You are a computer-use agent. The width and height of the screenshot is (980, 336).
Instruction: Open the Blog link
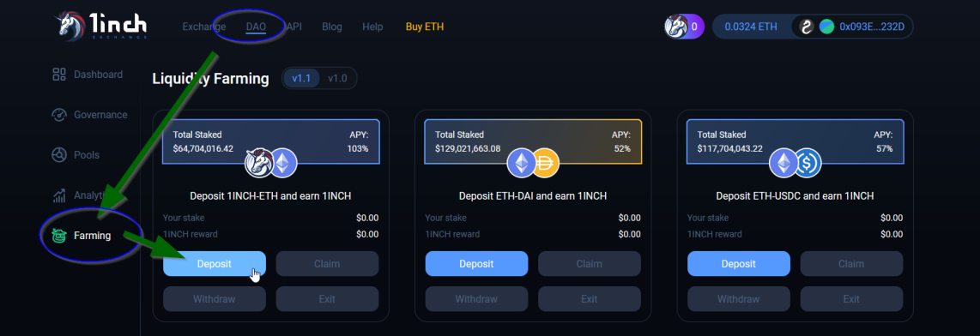pyautogui.click(x=332, y=27)
